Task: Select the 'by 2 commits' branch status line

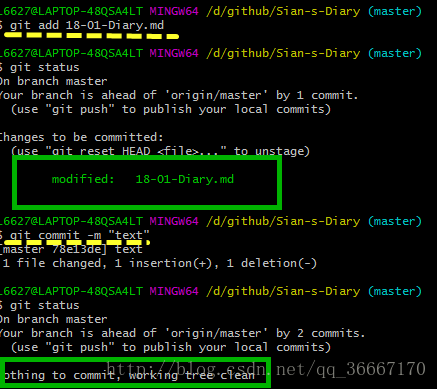Action: click(x=182, y=333)
